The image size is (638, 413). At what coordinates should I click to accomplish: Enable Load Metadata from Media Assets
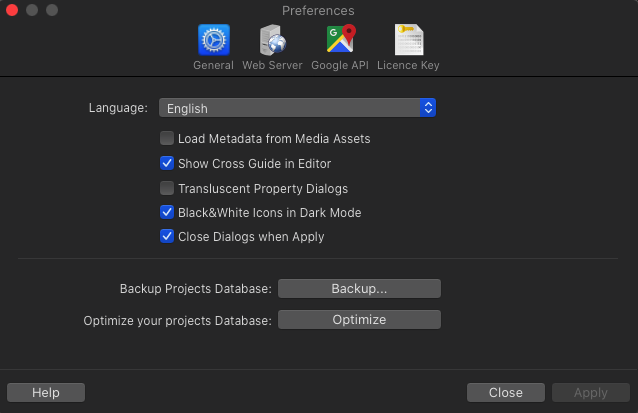point(167,139)
